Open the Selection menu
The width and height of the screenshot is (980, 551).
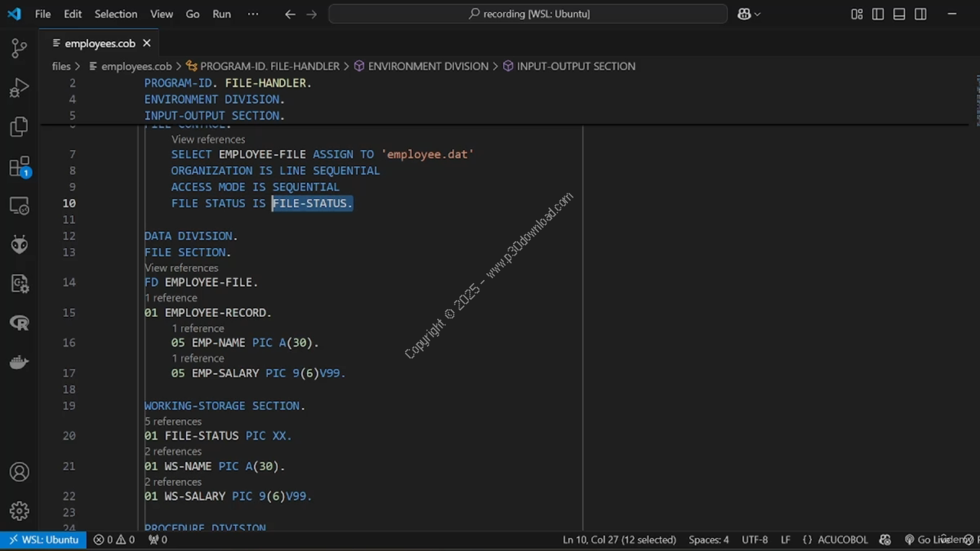tap(116, 14)
